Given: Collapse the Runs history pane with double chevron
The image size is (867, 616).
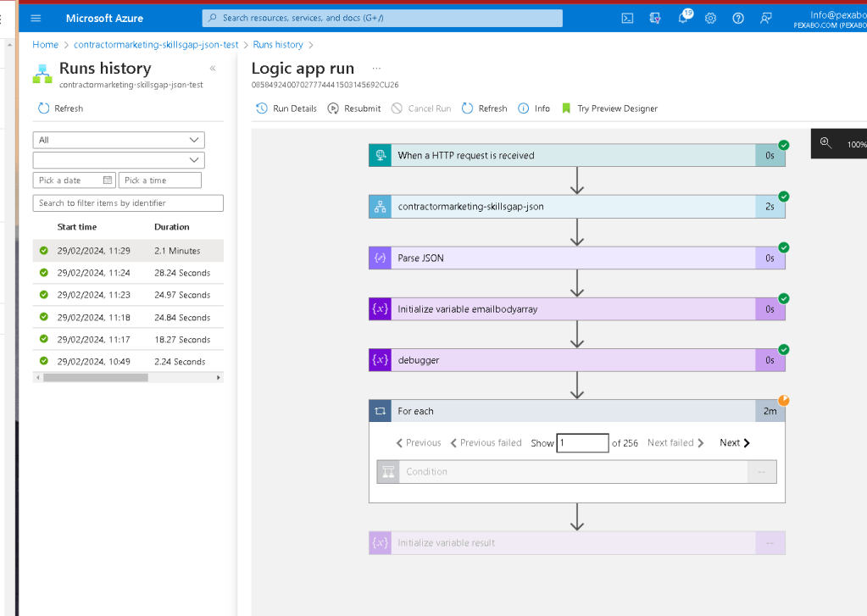Looking at the screenshot, I should (x=213, y=68).
